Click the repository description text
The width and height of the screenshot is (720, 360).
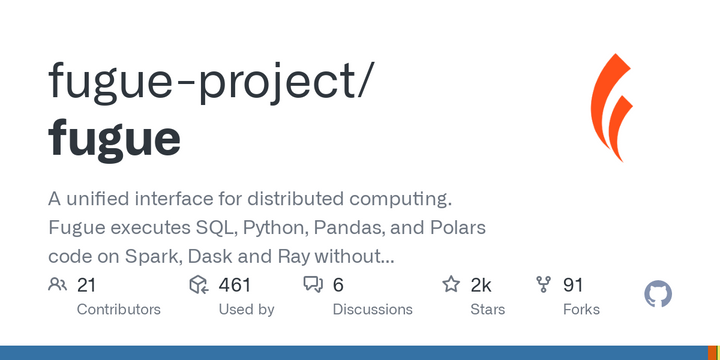tap(267, 228)
